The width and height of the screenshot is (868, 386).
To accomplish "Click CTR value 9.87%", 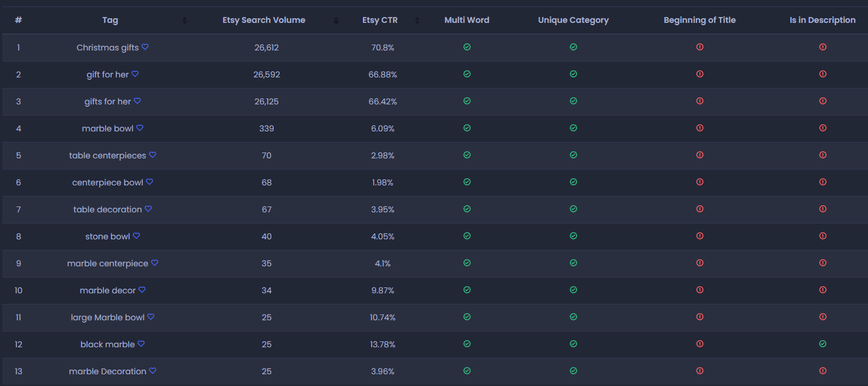I will (383, 290).
